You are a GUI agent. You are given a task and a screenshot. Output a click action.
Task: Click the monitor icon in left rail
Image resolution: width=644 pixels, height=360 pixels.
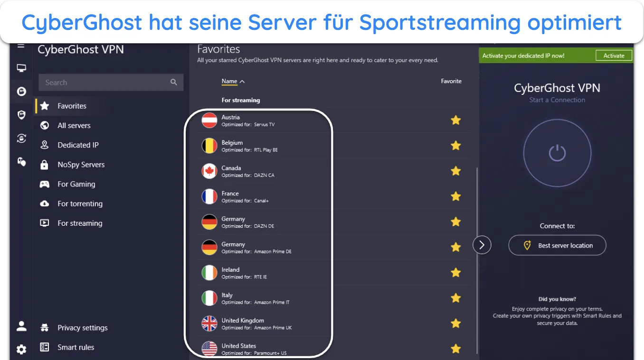coord(21,68)
